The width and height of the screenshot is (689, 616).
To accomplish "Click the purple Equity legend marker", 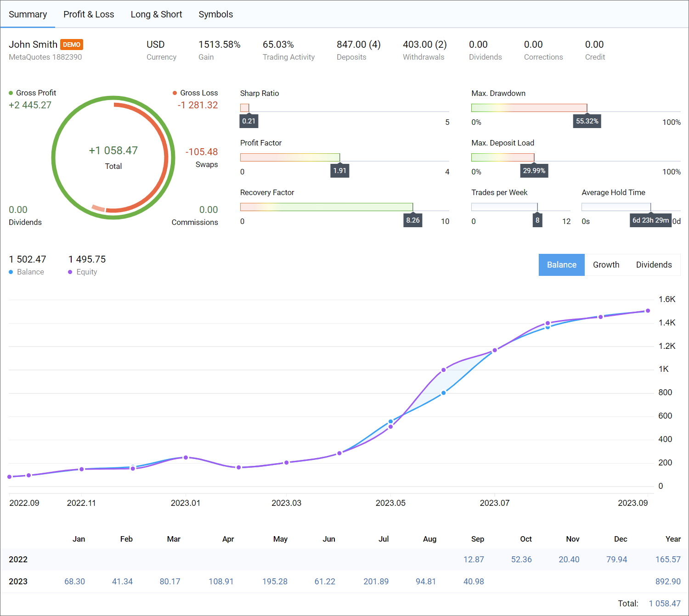I will tap(70, 272).
